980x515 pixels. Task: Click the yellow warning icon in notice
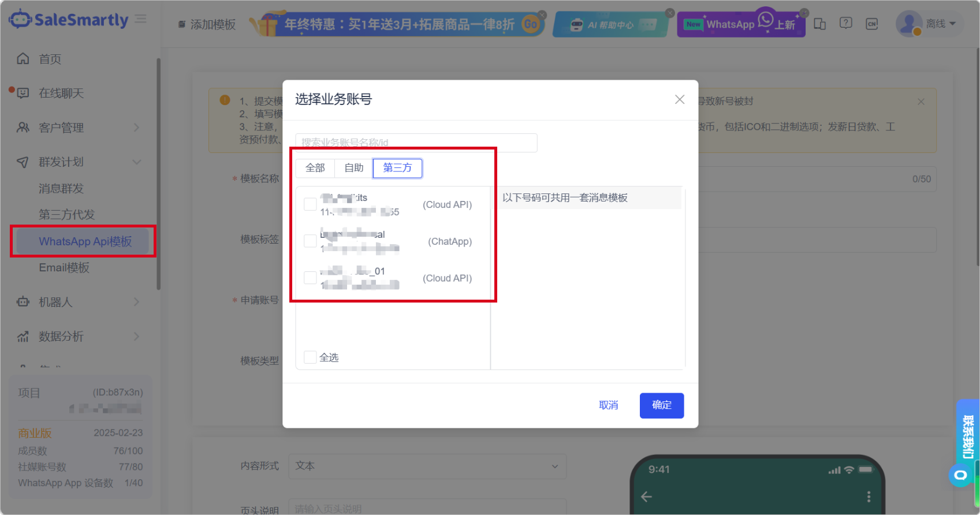point(225,100)
